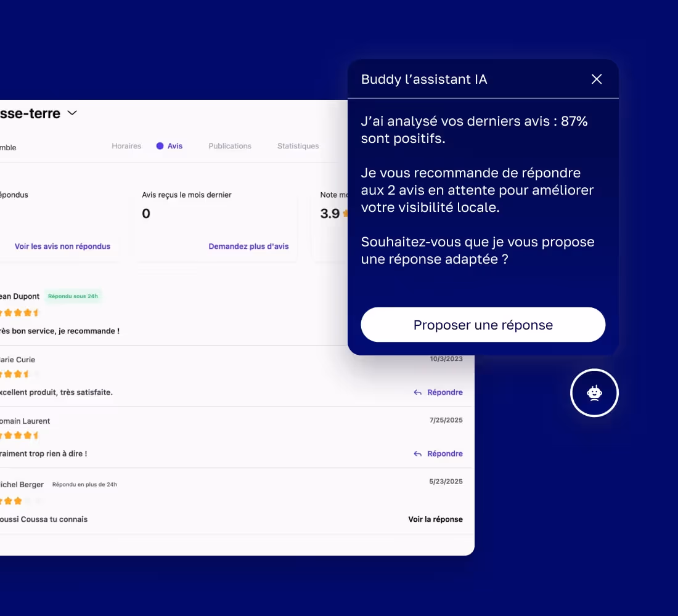Open Buddy via the floating robot icon
The height and width of the screenshot is (616, 678).
tap(594, 392)
